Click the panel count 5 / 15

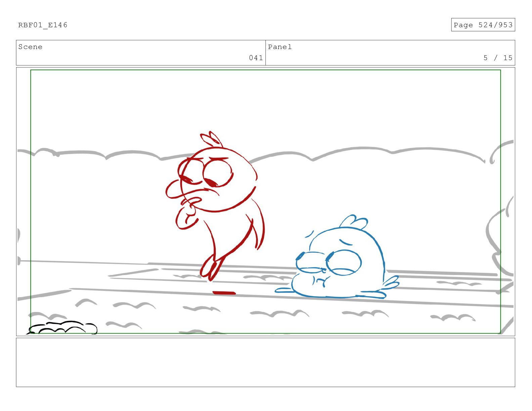pos(498,58)
